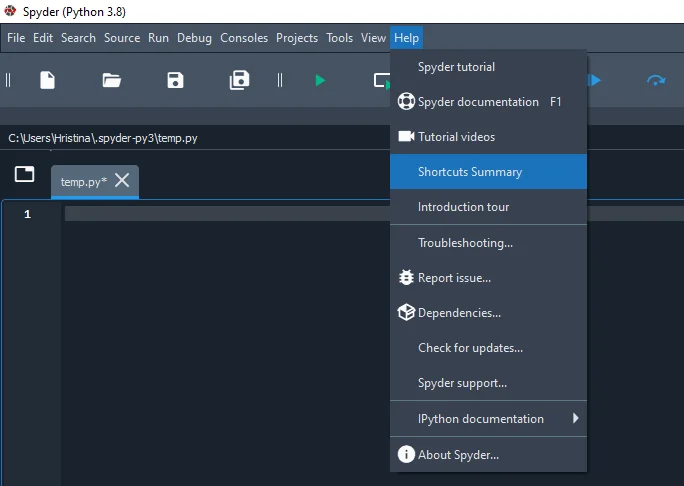This screenshot has height=486, width=684.
Task: Select the temp.py* tab
Action: [83, 182]
